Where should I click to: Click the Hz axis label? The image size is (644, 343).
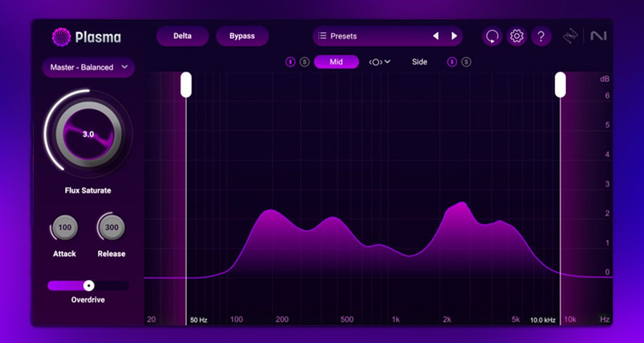(x=605, y=319)
